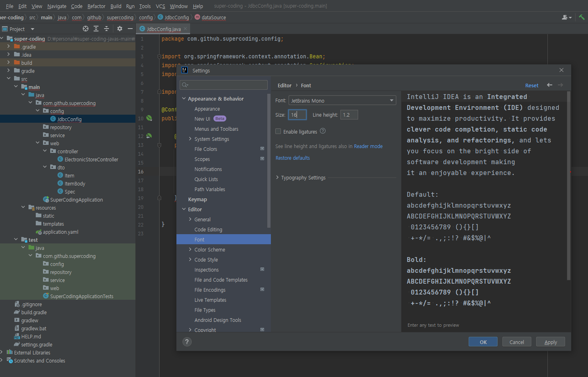Viewport: 588px width, 377px height.
Task: Open the File menu
Action: [x=10, y=6]
